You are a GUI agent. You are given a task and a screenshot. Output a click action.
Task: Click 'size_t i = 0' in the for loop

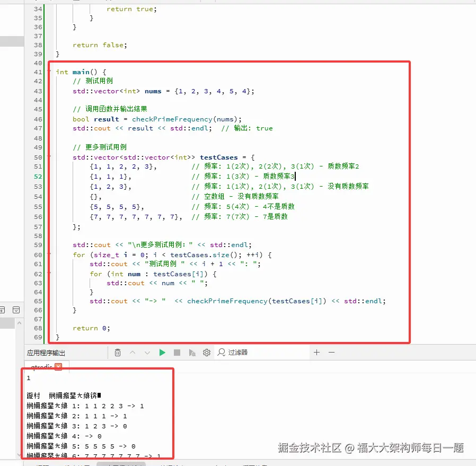[119, 254]
